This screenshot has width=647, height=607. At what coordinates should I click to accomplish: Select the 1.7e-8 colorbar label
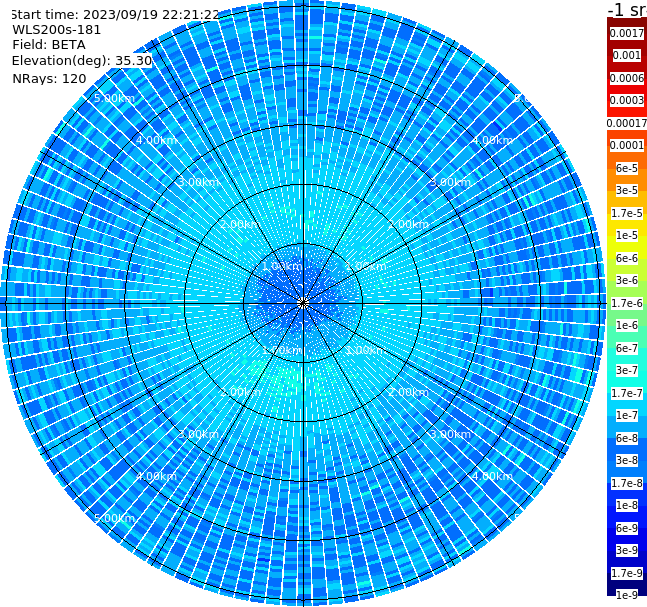coord(627,483)
